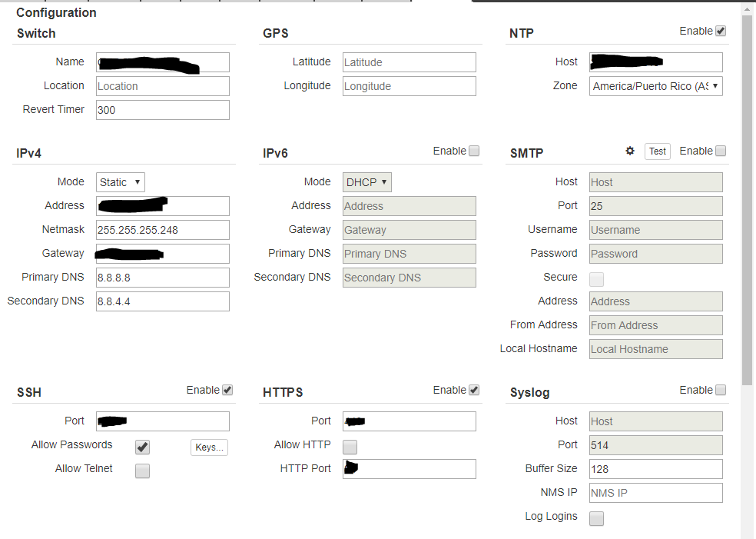Screen dimensions: 756x539
Task: Open the SSH Keys dialog
Action: click(x=209, y=448)
